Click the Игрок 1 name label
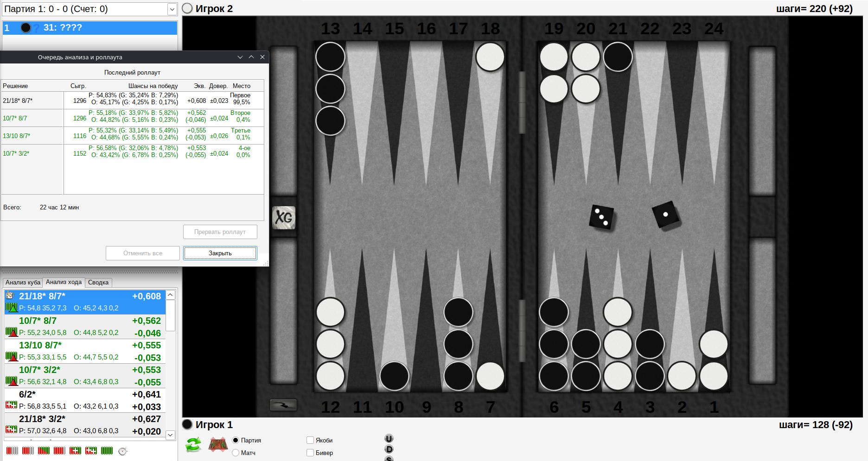Screen dimensions: 868x461 [x=214, y=425]
